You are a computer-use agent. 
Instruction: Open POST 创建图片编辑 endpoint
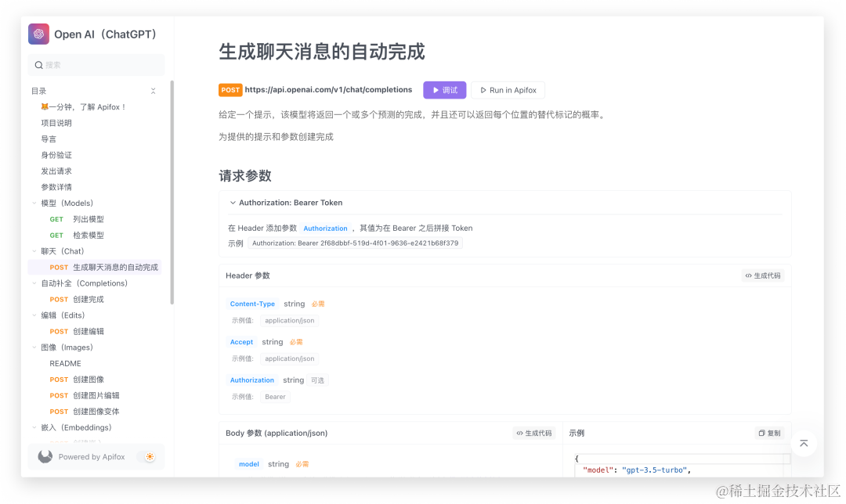pyautogui.click(x=96, y=396)
